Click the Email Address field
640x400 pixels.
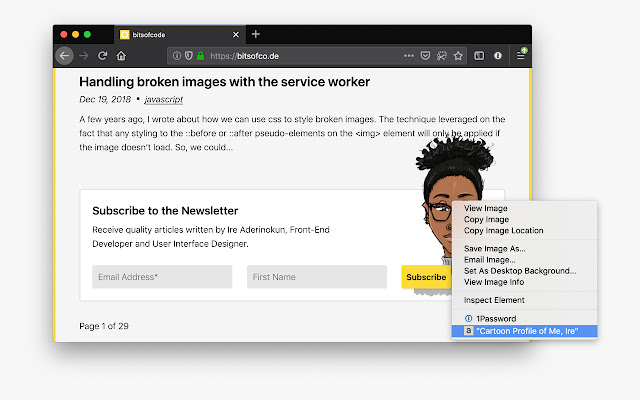pyautogui.click(x=162, y=277)
